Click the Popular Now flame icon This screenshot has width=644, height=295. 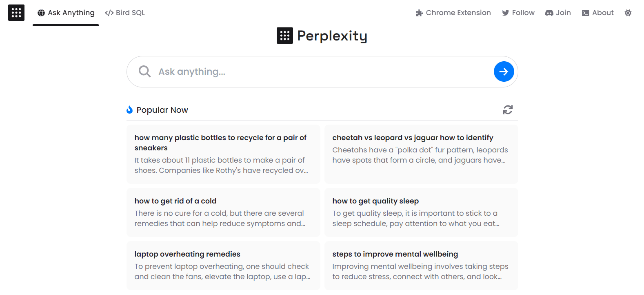130,110
